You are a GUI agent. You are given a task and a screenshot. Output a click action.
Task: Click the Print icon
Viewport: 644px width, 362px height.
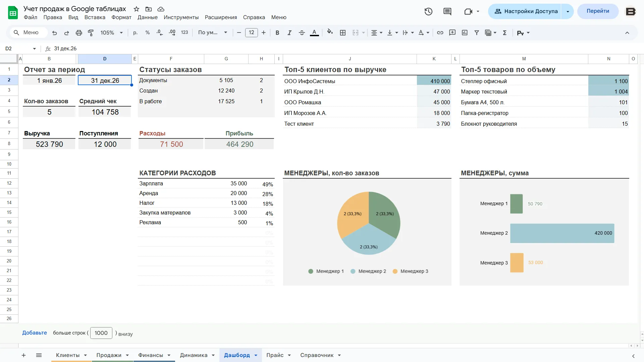[x=79, y=33]
